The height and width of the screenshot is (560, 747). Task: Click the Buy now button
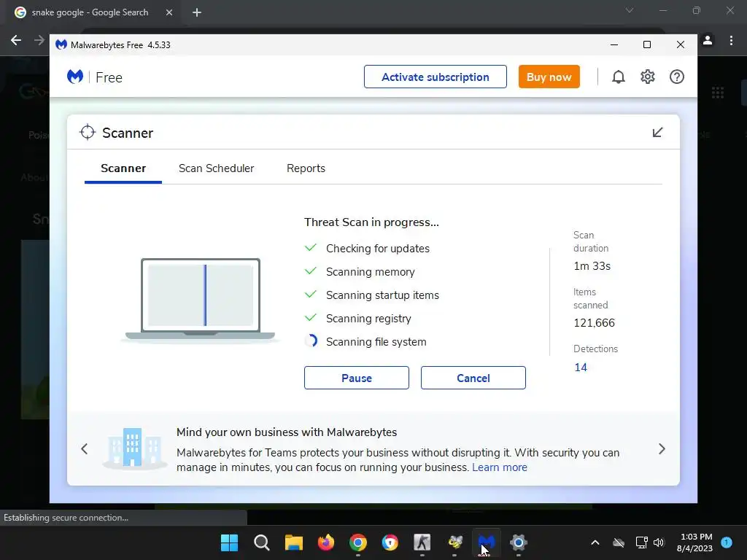click(549, 77)
